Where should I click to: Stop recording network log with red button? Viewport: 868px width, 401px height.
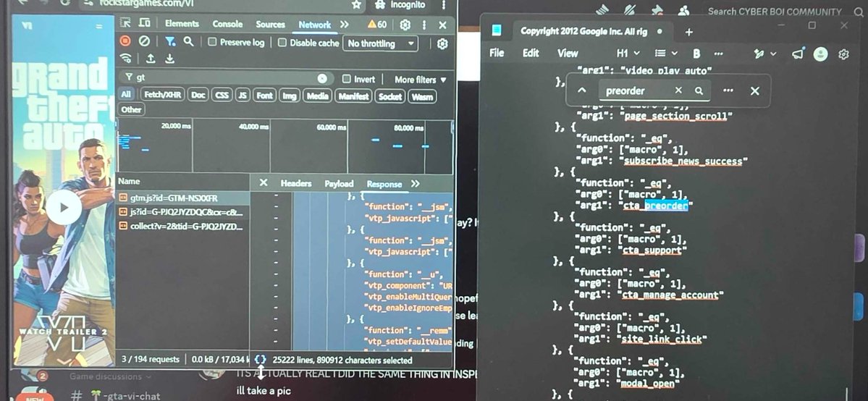coord(126,41)
